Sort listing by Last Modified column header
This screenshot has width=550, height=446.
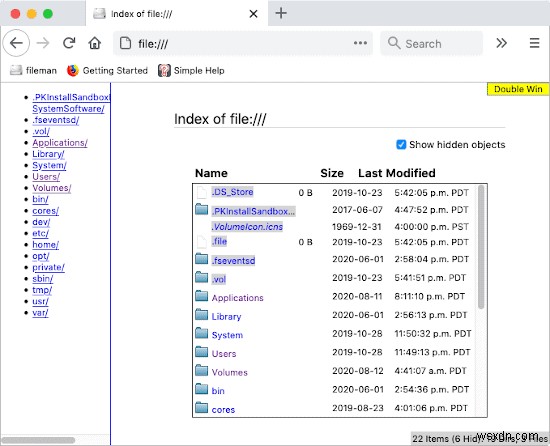397,173
